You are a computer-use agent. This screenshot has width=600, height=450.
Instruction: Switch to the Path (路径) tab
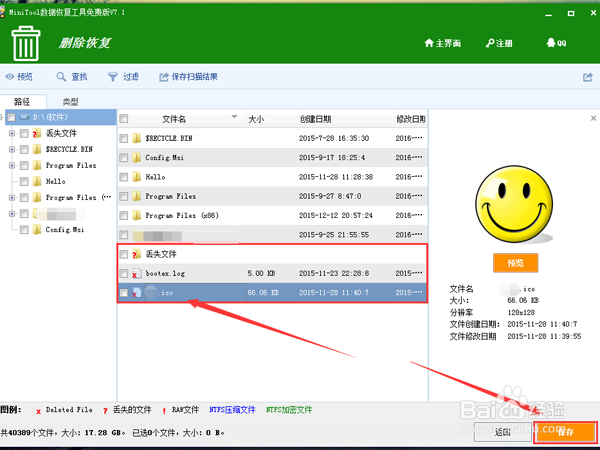(22, 102)
